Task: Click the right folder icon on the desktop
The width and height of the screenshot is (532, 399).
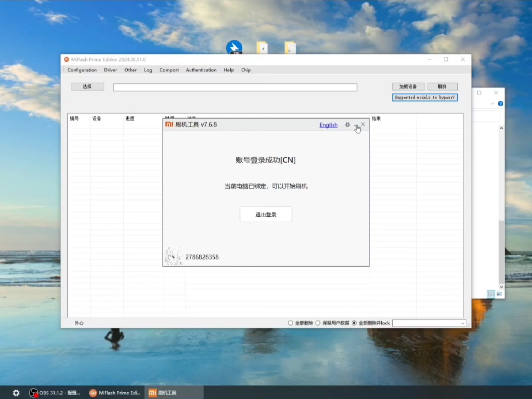Action: (x=290, y=47)
